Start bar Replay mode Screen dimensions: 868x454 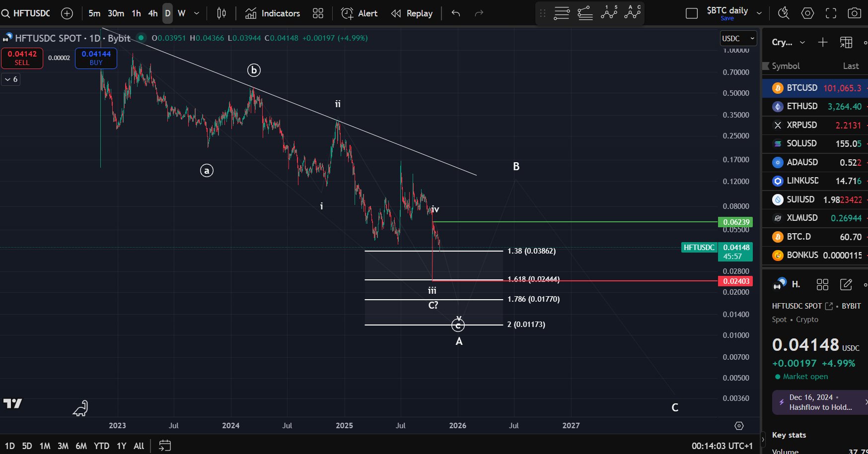412,13
